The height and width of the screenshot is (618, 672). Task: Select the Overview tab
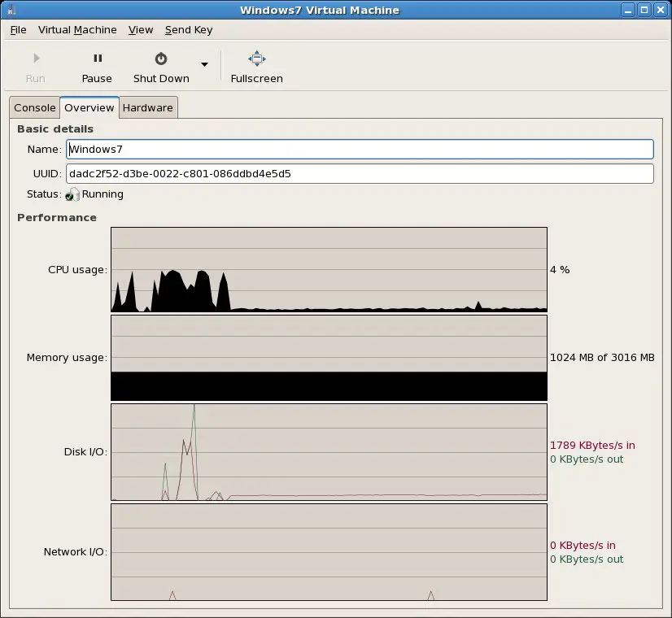click(89, 108)
